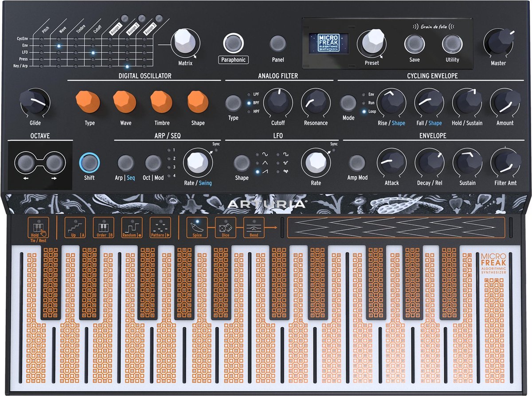
Task: Select the Run mode indicator
Action: pos(364,103)
